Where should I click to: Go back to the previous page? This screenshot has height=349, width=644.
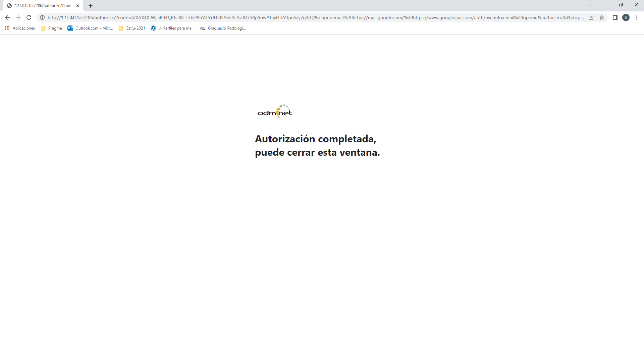7,17
